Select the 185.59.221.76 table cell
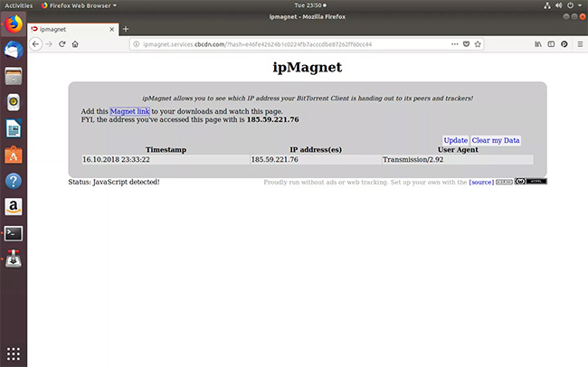588x367 pixels. click(x=316, y=160)
